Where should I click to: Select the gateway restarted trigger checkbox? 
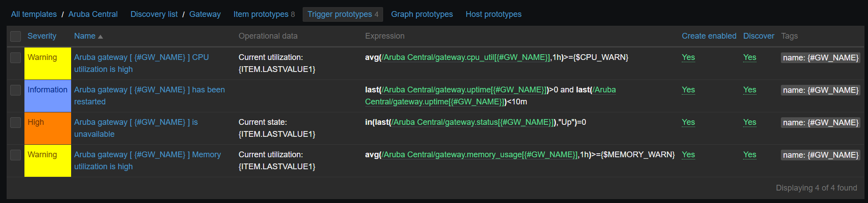(16, 90)
